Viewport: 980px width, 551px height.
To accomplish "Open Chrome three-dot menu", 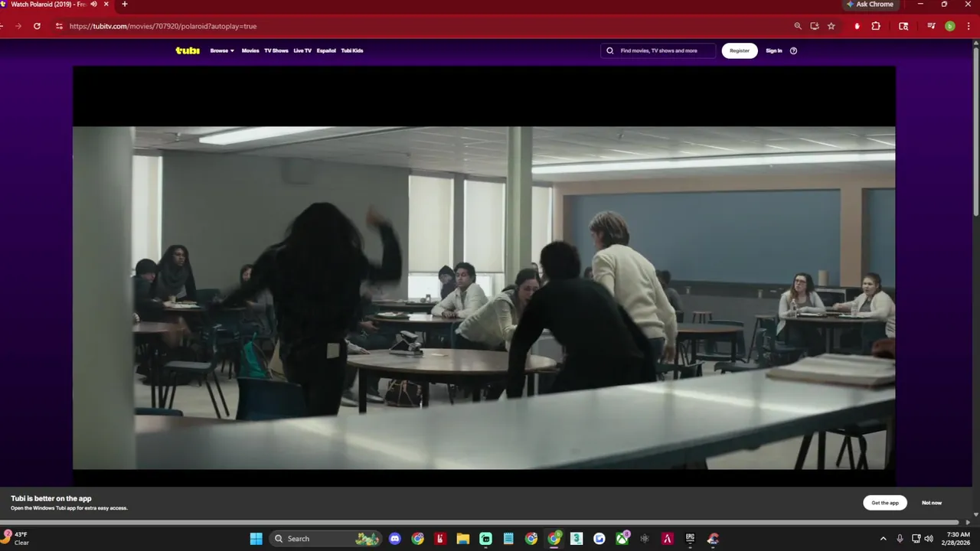I will tap(969, 26).
